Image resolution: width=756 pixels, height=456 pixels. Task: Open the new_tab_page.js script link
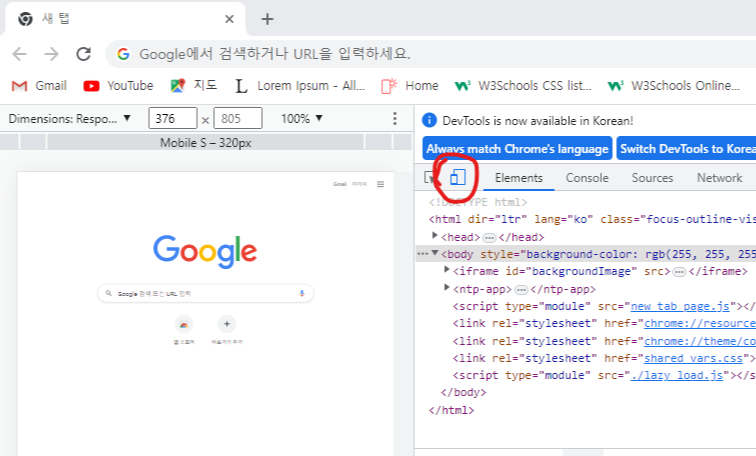680,307
